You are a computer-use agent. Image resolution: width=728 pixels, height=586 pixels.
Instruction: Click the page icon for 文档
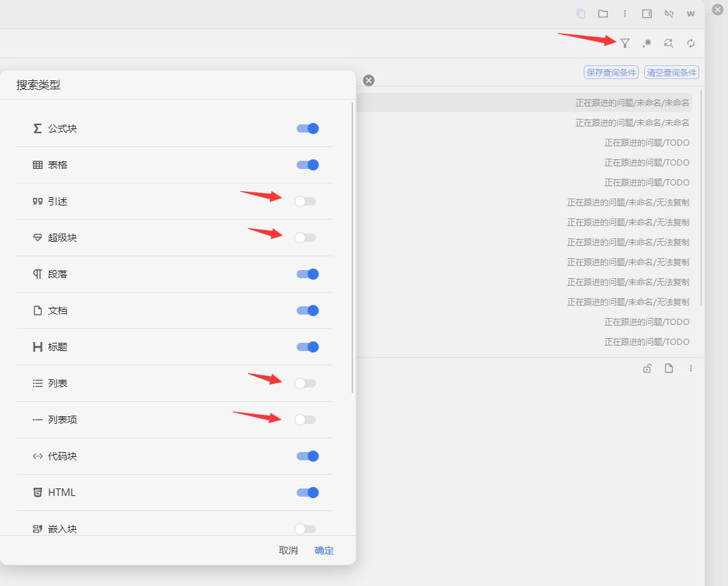[x=38, y=311]
